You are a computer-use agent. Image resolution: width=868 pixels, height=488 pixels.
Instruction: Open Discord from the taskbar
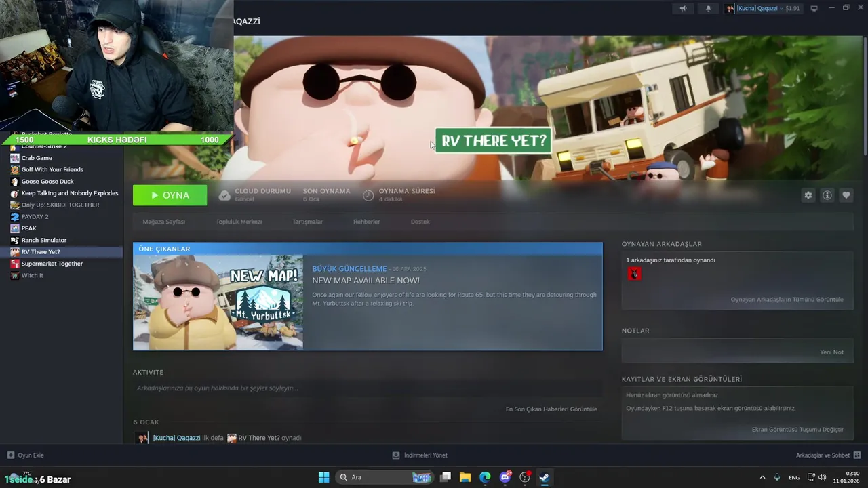pyautogui.click(x=505, y=477)
